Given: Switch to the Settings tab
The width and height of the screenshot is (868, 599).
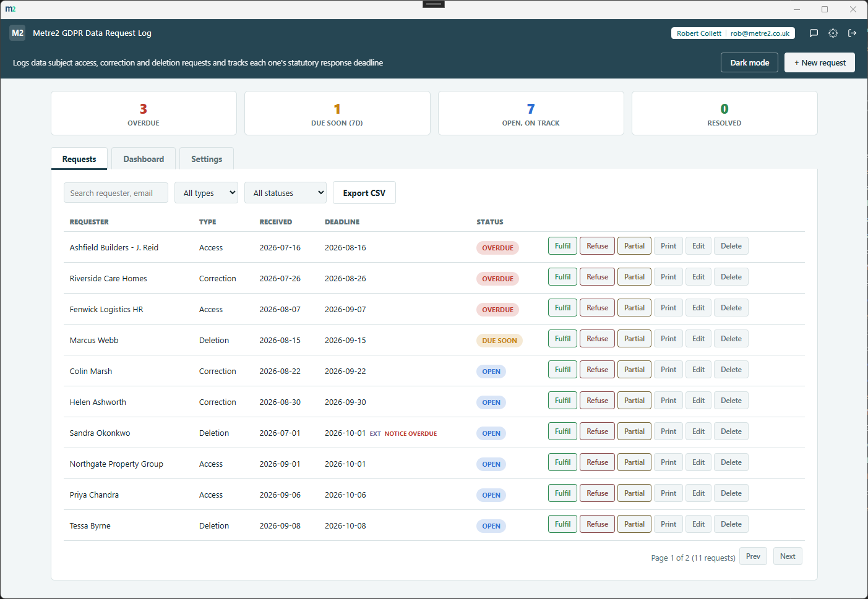Looking at the screenshot, I should click(207, 159).
